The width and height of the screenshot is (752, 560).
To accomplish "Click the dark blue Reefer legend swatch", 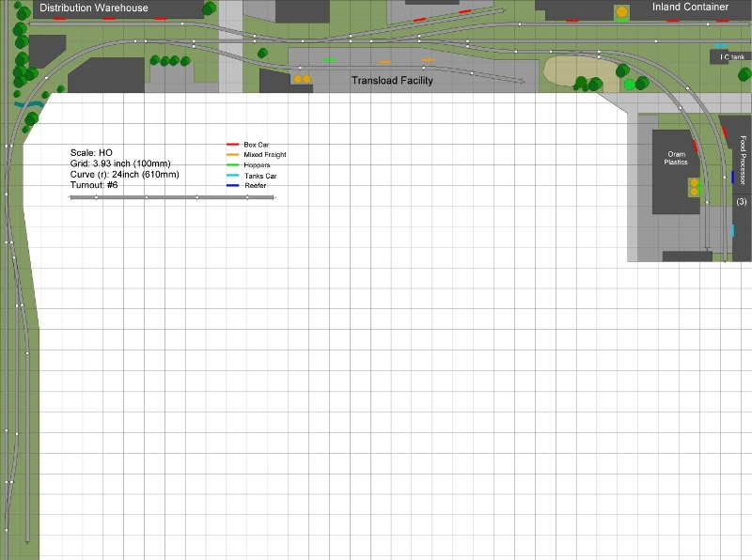I will coord(232,185).
